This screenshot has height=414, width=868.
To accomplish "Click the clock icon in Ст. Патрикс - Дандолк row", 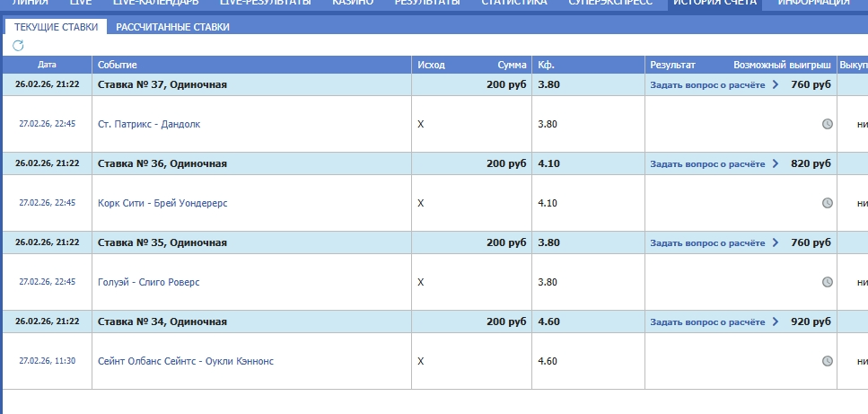I will (828, 124).
